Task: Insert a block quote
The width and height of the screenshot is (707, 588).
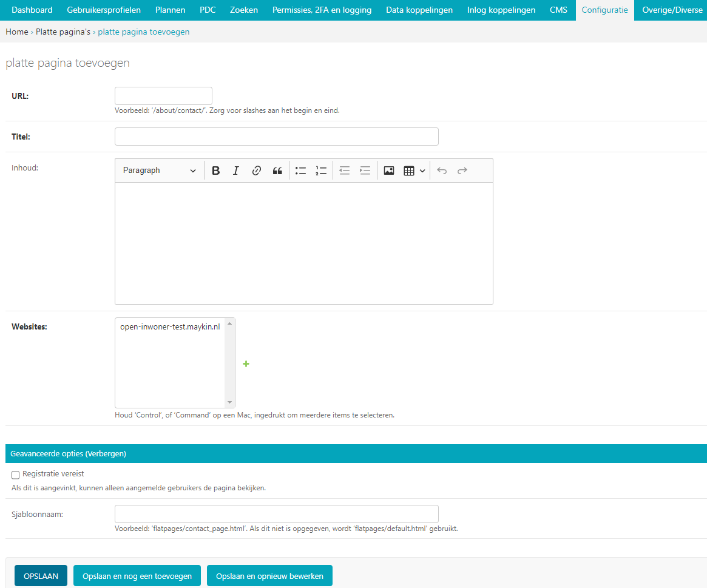Action: coord(277,171)
